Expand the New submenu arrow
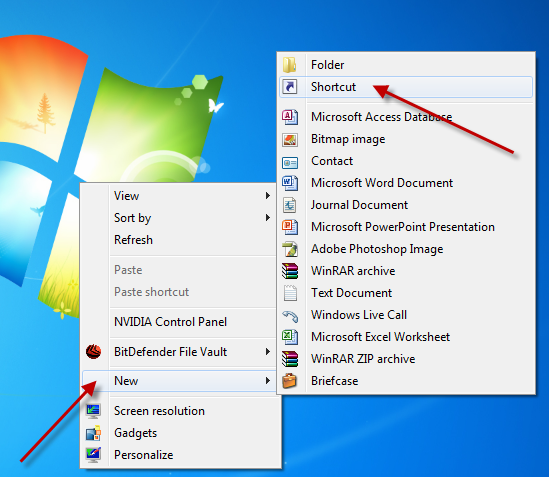The height and width of the screenshot is (477, 549). (268, 380)
